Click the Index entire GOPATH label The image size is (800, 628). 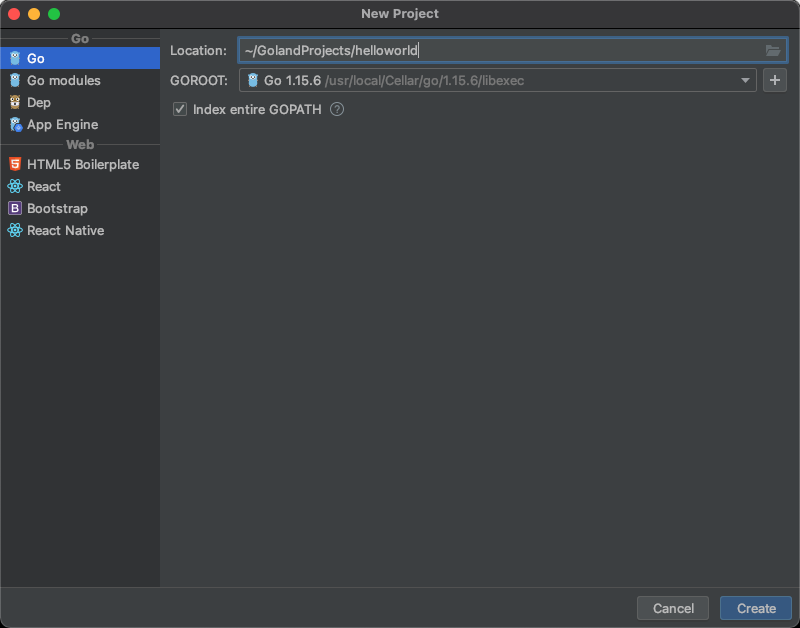coord(257,109)
